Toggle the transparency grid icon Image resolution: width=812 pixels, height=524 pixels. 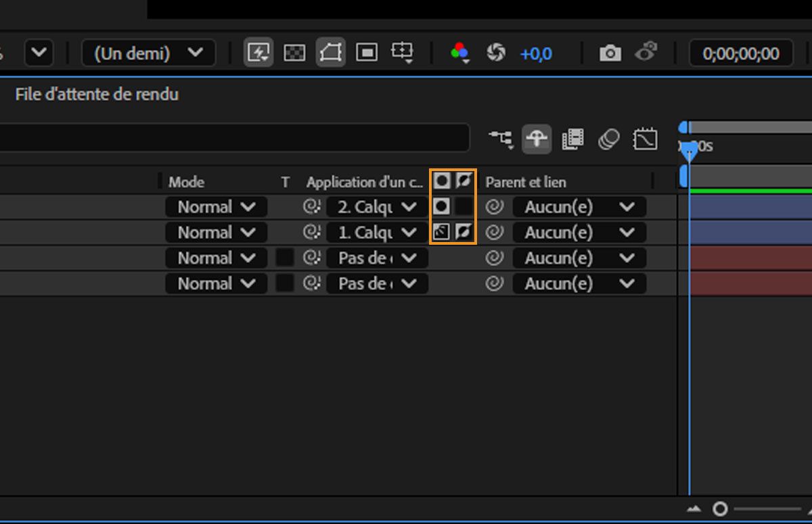tap(294, 53)
